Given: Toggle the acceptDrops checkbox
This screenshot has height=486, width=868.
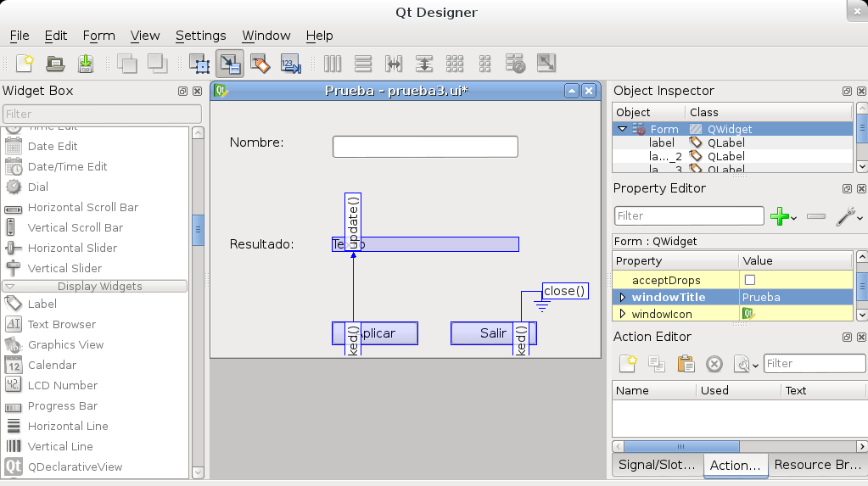Looking at the screenshot, I should click(x=749, y=280).
